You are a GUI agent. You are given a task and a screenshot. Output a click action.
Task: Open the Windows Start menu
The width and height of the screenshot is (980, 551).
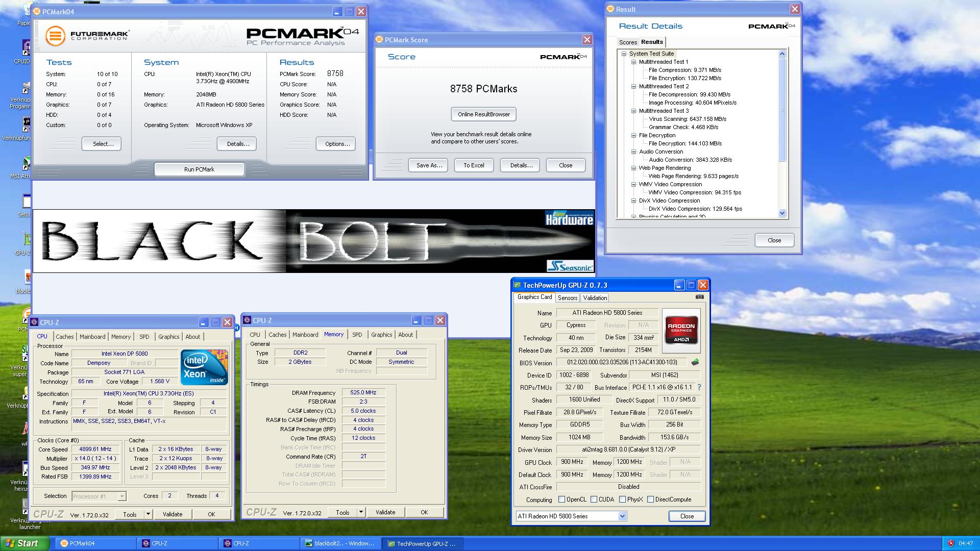point(24,543)
